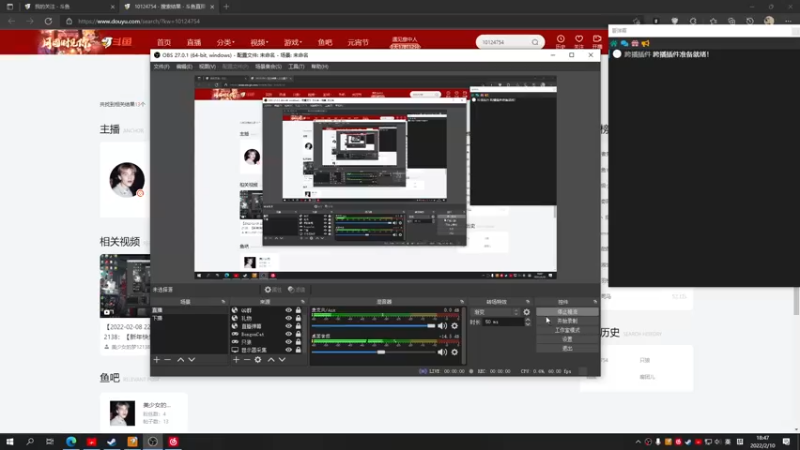800x450 pixels.
Task: Adjust microphone/Aux volume slider
Action: click(x=374, y=326)
